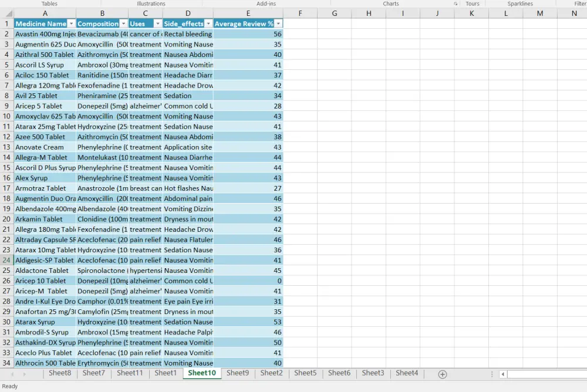Screen dimensions: 587x392
Task: Click 'Eye pain' side effects cell
Action: click(188, 302)
